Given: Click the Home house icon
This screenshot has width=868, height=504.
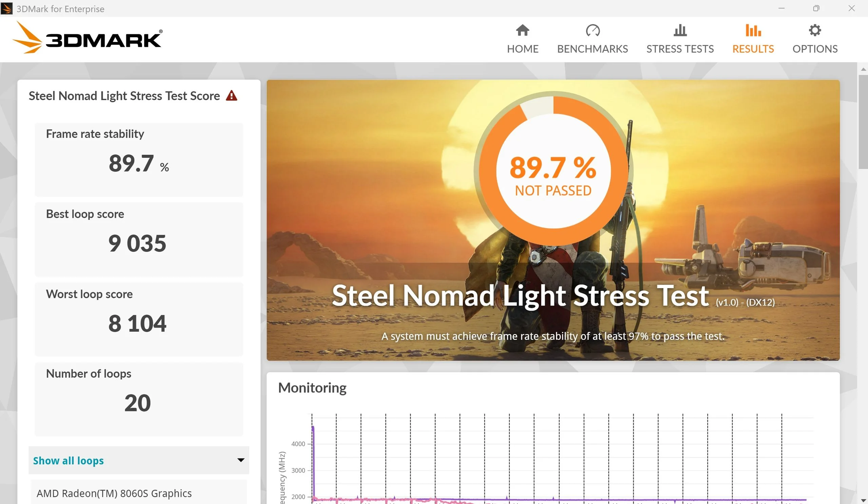Looking at the screenshot, I should pos(522,30).
